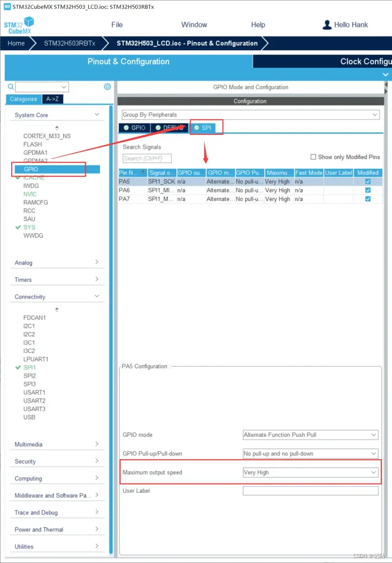Click the STM32CubeMX logo
The height and width of the screenshot is (563, 392).
19,25
